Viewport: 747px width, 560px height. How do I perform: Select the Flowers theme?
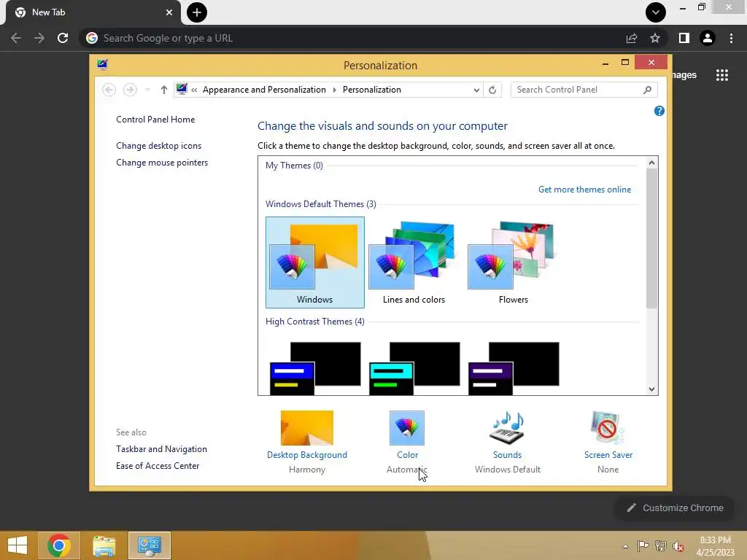tap(513, 262)
